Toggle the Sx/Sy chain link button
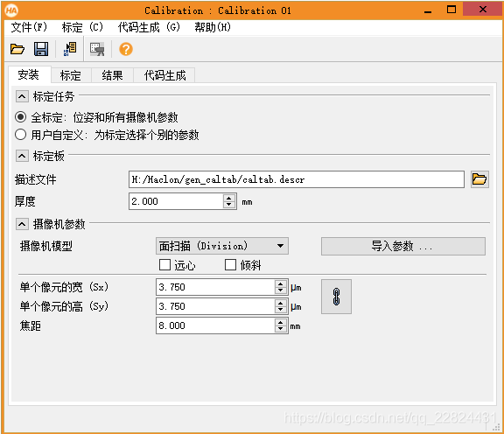The height and width of the screenshot is (434, 504). pyautogui.click(x=336, y=297)
